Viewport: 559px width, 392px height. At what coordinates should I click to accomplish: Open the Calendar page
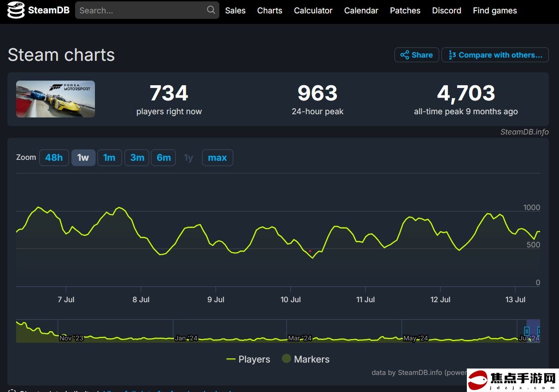tap(361, 11)
